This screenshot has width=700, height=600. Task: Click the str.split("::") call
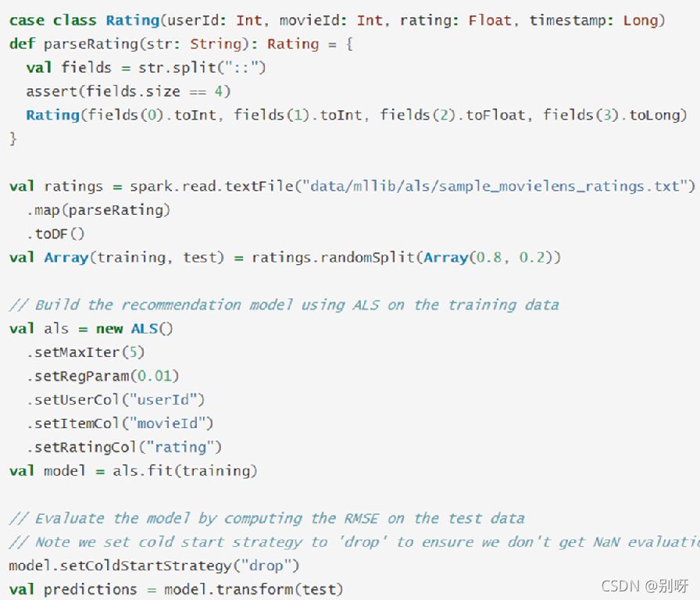pyautogui.click(x=202, y=68)
